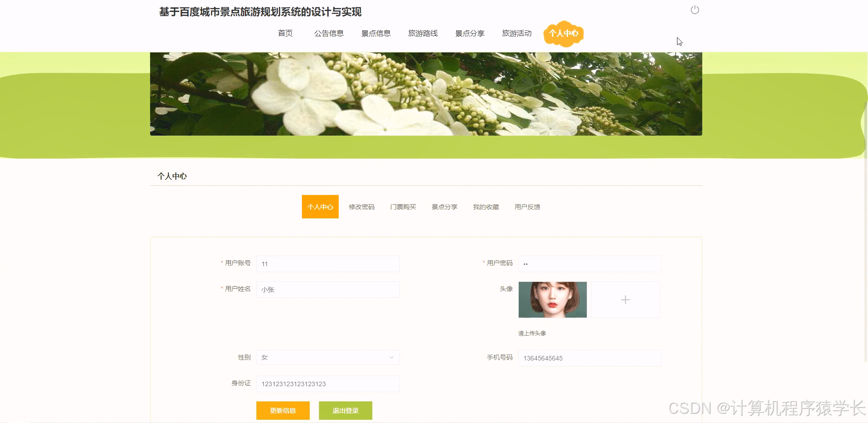This screenshot has height=423, width=868.
Task: Select the 首页 navigation item
Action: (x=285, y=33)
